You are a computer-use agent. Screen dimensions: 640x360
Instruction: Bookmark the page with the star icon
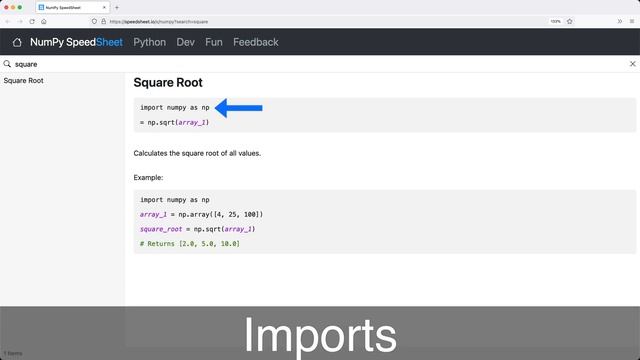(x=569, y=21)
